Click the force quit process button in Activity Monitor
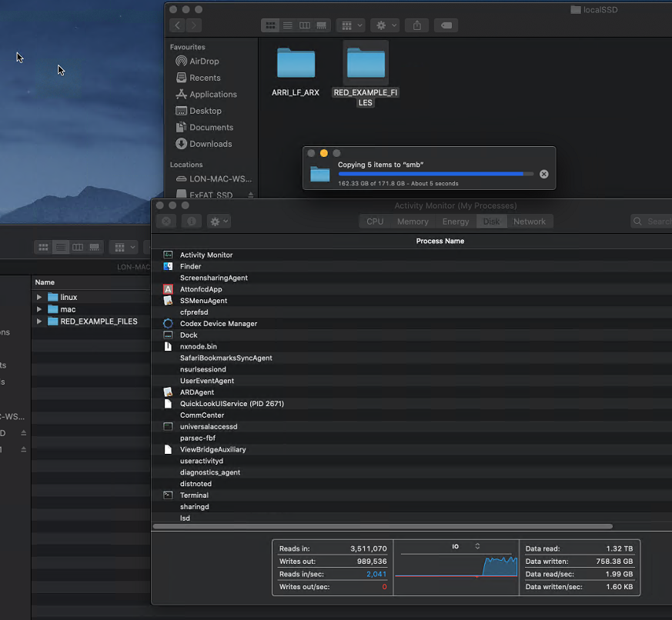Screen dimensions: 672x620 (x=166, y=222)
